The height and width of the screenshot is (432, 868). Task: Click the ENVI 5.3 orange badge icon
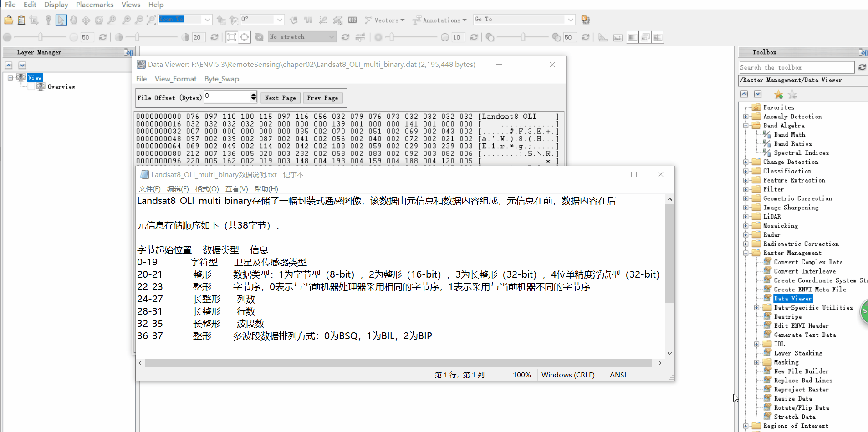(586, 20)
